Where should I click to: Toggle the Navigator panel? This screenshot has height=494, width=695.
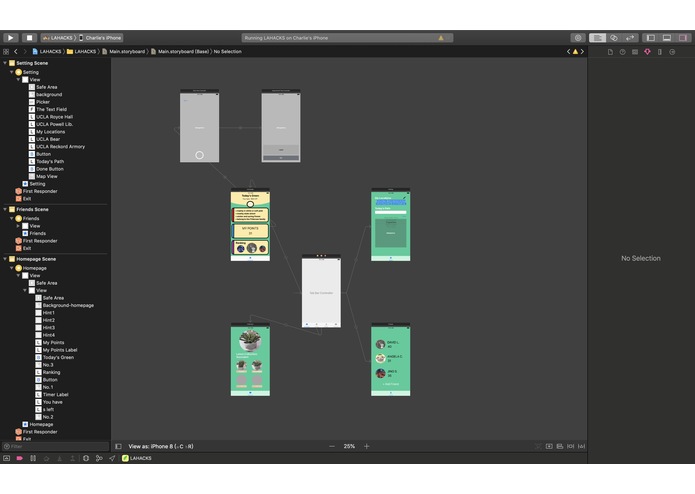tap(651, 38)
